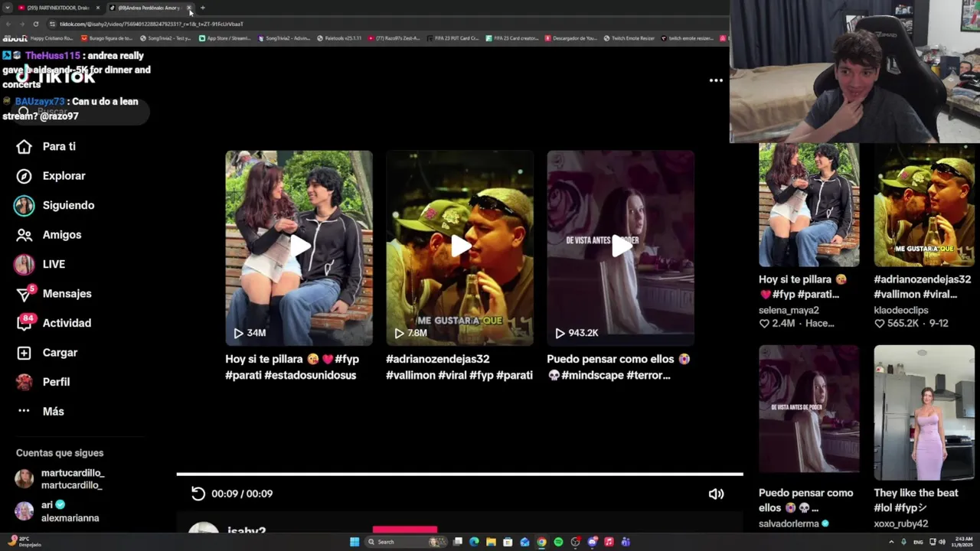Screen dimensions: 980x551
Task: Like the klaodeoclips video with 565.2K hearts
Action: 879,324
